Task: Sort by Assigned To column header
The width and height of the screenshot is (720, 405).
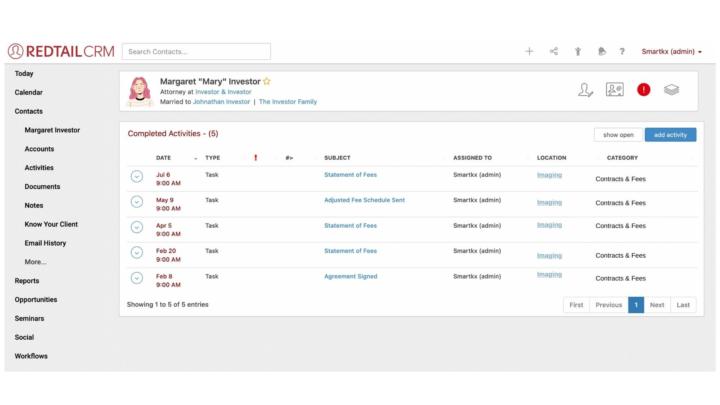Action: click(x=472, y=158)
